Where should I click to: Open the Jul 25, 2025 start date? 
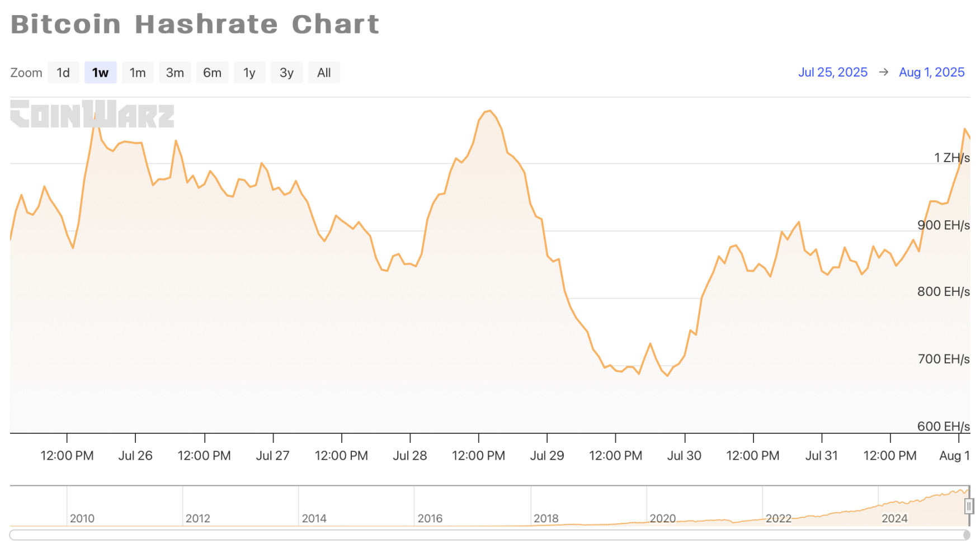pos(832,72)
